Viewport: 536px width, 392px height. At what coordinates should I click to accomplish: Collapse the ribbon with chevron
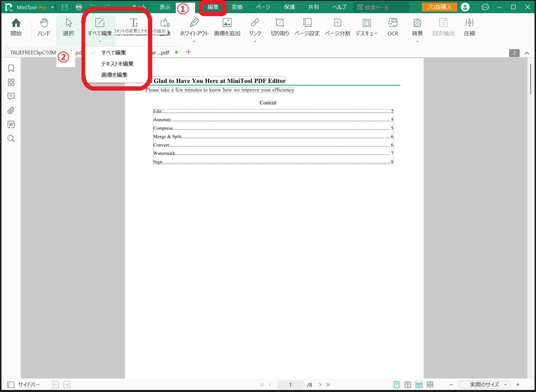(527, 53)
